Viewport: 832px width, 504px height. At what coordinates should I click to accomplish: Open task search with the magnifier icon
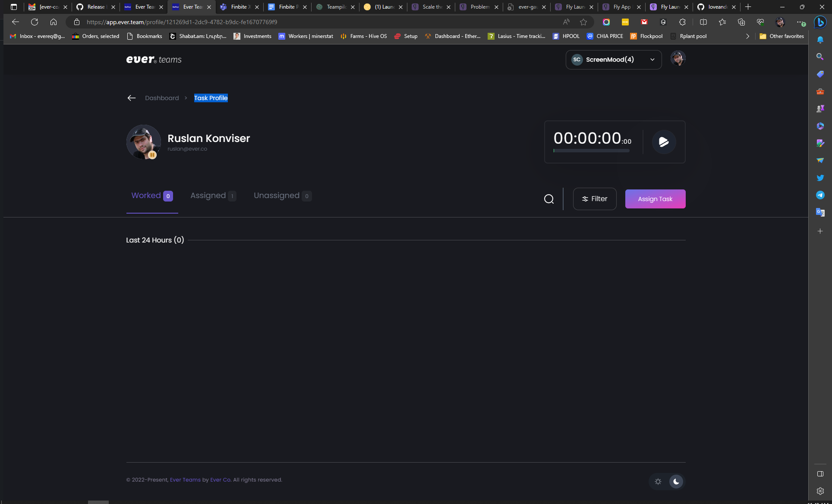[x=549, y=199]
